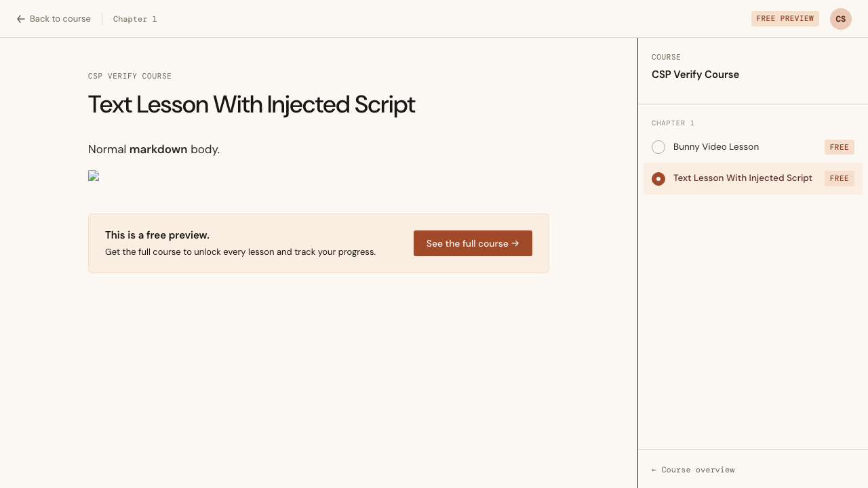Click 'This is a free preview.' text
Screen dimensions: 868x488
[x=157, y=235]
